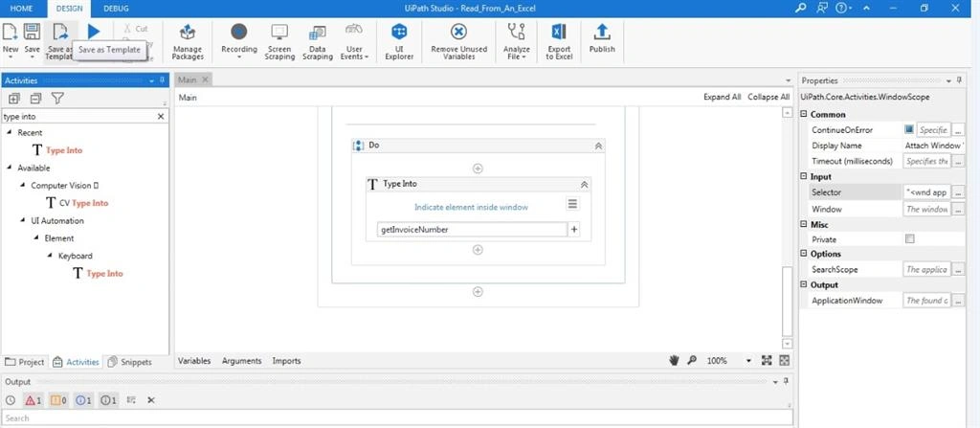Click the overview icon in designer footer
980x428 pixels.
click(x=785, y=360)
